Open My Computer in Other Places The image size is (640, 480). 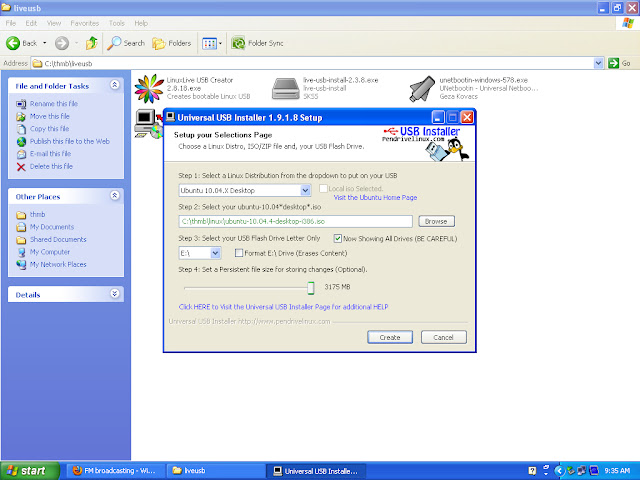click(x=49, y=252)
